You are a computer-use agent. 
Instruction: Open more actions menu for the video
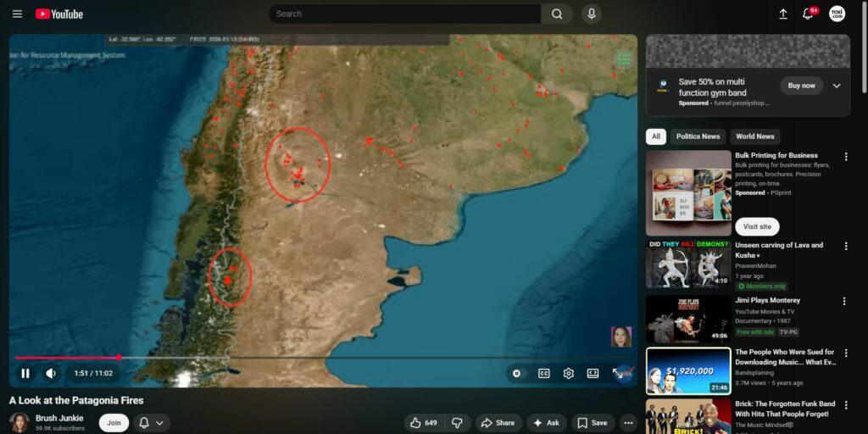[628, 423]
